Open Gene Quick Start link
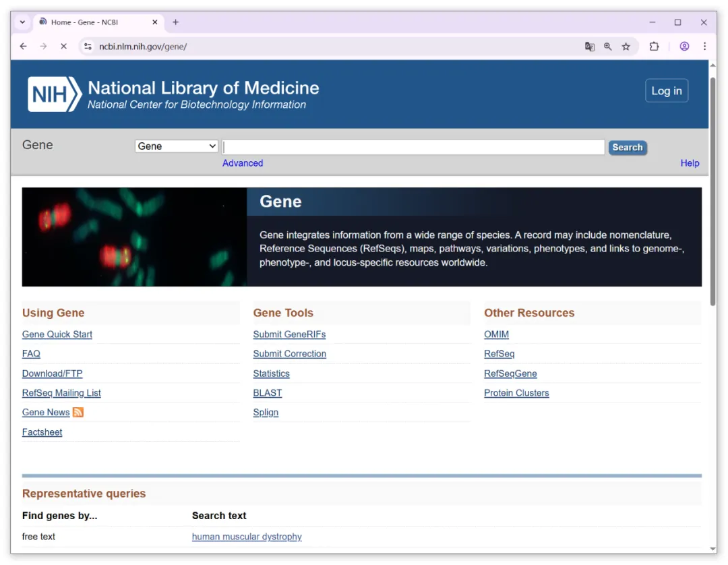The height and width of the screenshot is (565, 728). 57,334
